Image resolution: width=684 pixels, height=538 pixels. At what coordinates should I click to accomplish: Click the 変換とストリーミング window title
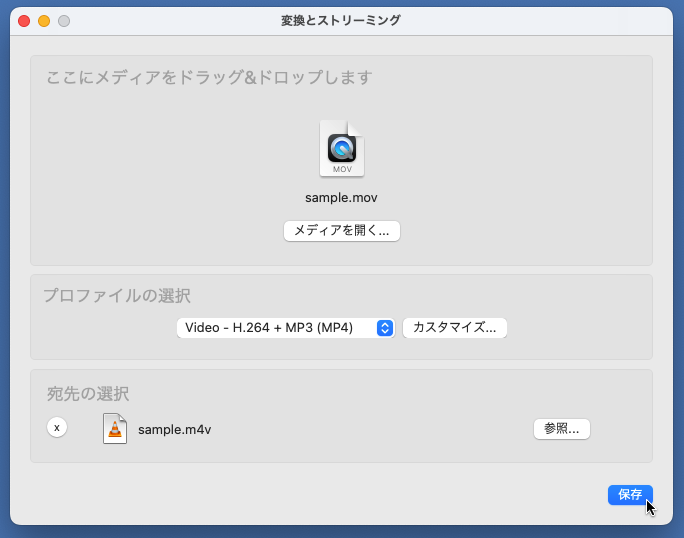pyautogui.click(x=341, y=21)
